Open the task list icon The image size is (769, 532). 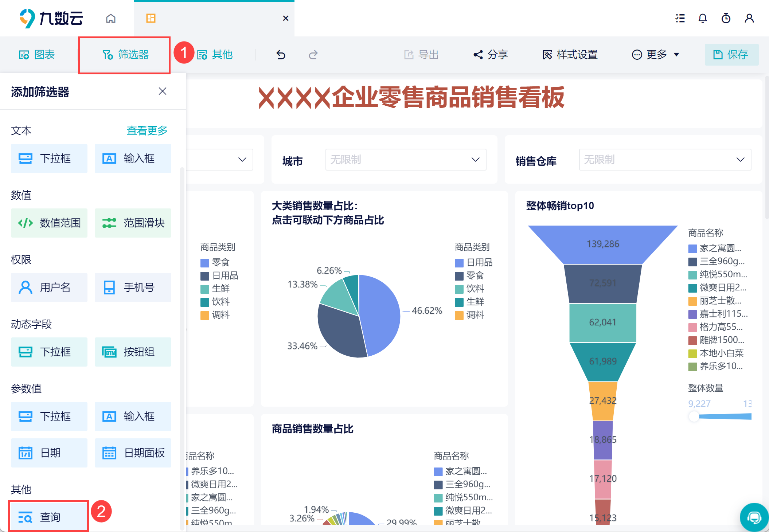[x=680, y=18]
